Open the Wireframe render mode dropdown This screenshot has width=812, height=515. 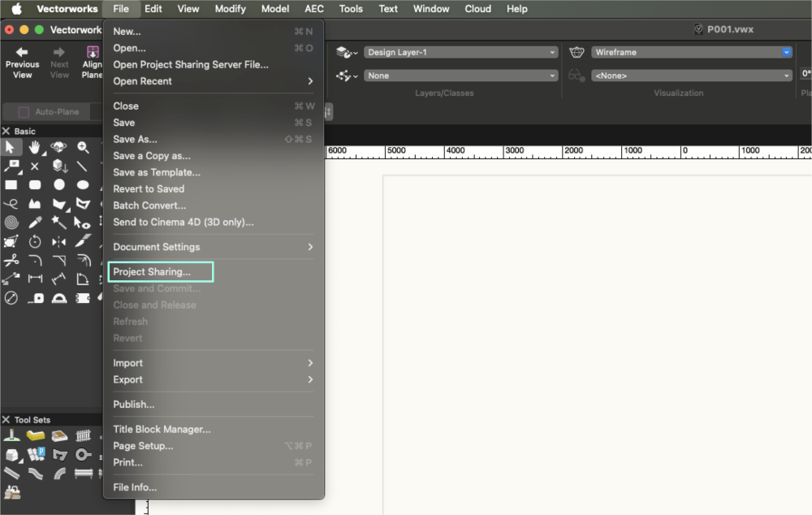pyautogui.click(x=691, y=52)
